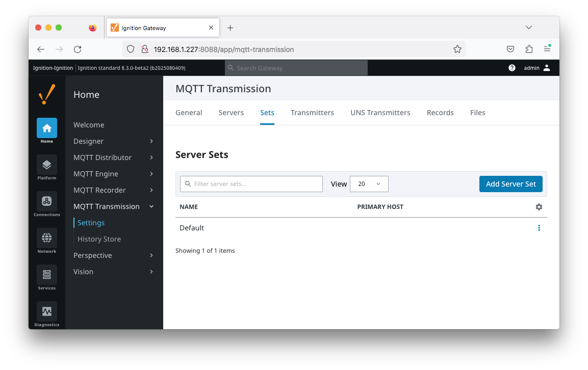Image resolution: width=588 pixels, height=370 pixels.
Task: Switch to the Records tab
Action: tap(440, 113)
